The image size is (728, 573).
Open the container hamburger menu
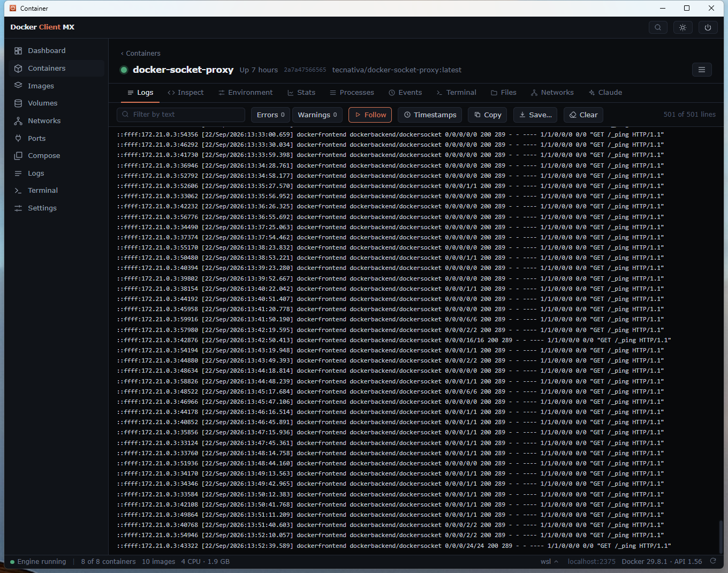pyautogui.click(x=702, y=70)
